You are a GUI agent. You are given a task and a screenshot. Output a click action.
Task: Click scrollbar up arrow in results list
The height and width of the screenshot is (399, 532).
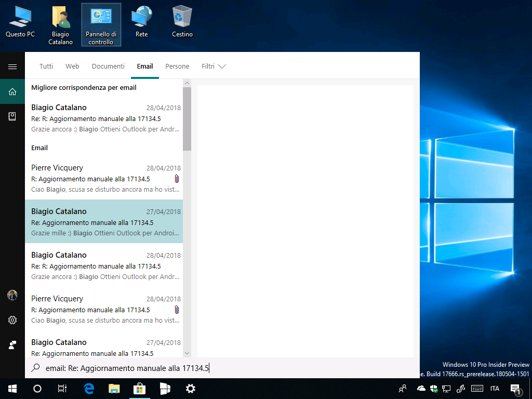[x=187, y=83]
